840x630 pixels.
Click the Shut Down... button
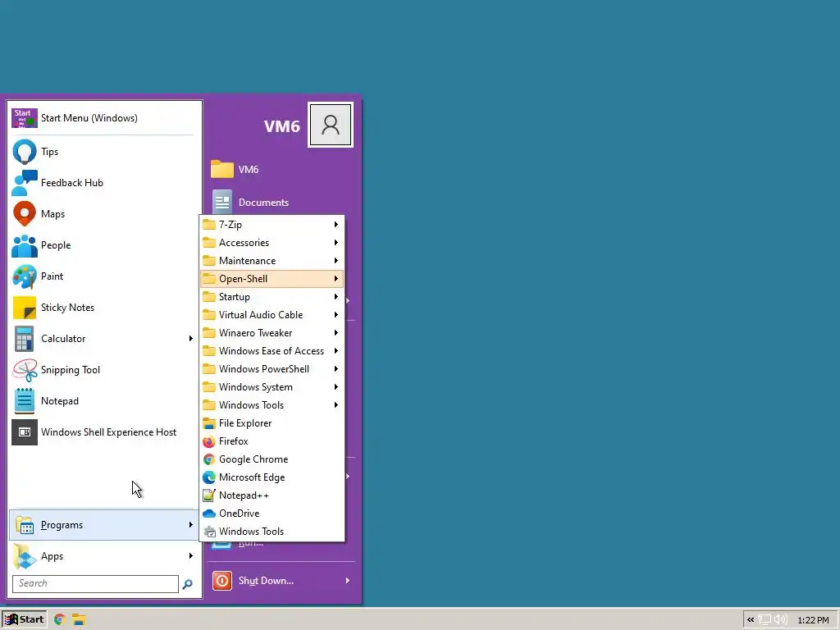coord(282,581)
